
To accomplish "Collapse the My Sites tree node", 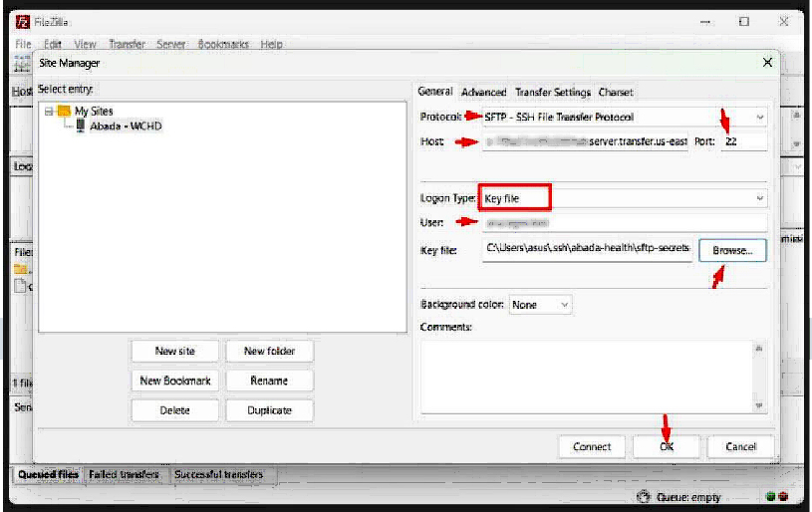I will click(x=49, y=112).
